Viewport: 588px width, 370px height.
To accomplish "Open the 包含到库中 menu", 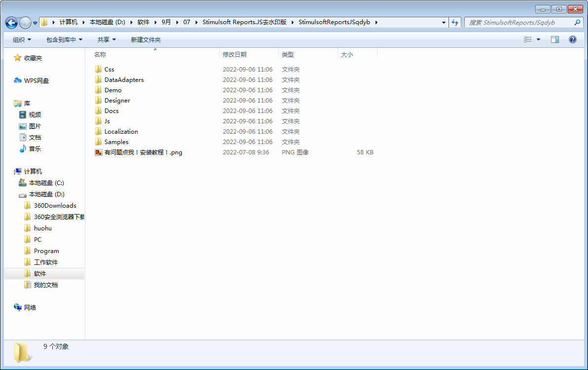I will (x=63, y=39).
